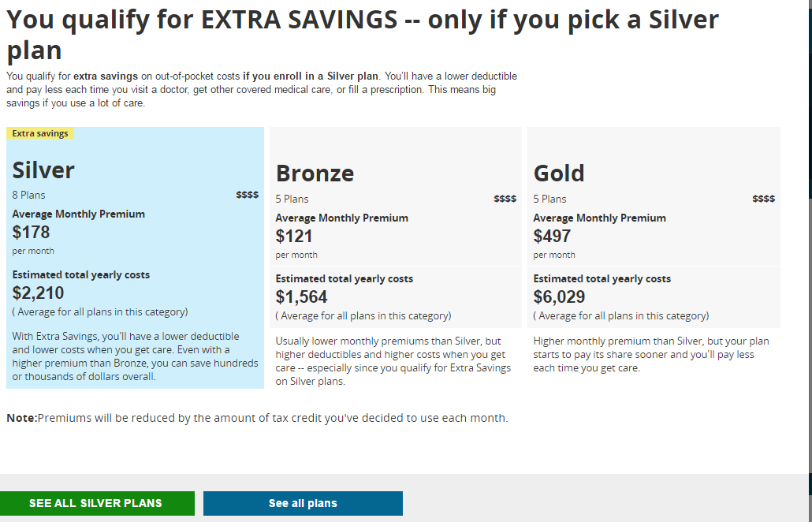Viewport: 812px width, 522px height.
Task: Click the SEE ALL SILVER PLANS button
Action: [97, 503]
